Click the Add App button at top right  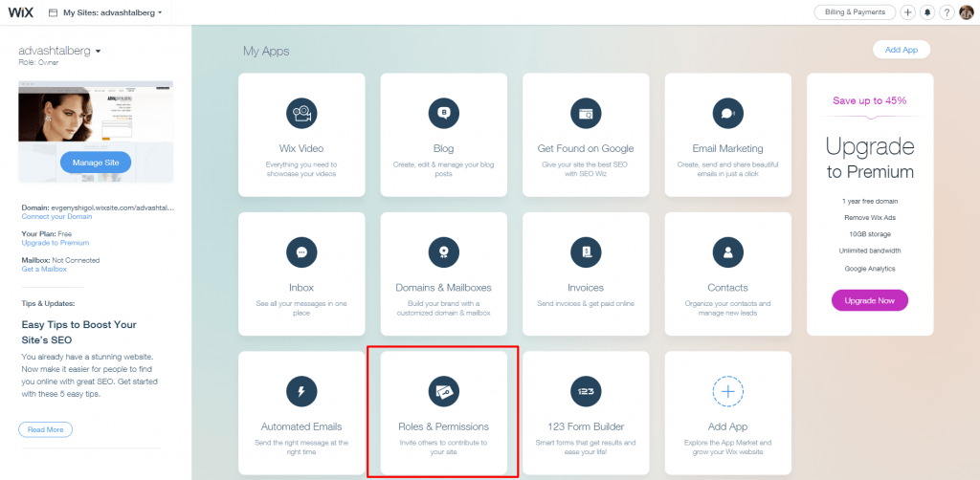tap(902, 50)
